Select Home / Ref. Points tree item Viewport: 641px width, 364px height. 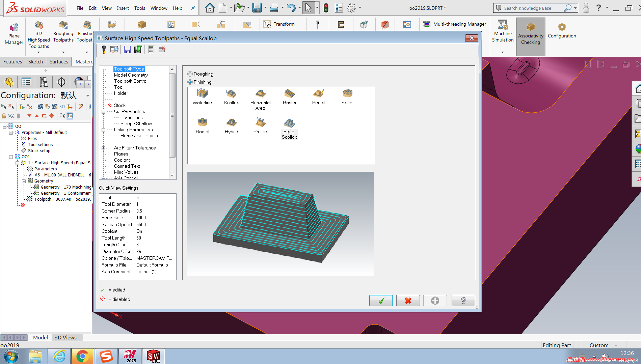[139, 136]
